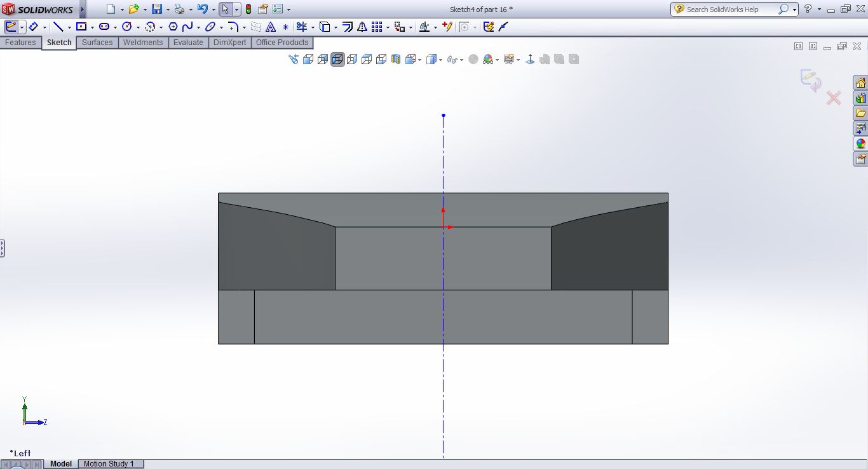Choose the Polygon sketch tool
868x469 pixels.
pos(173,27)
